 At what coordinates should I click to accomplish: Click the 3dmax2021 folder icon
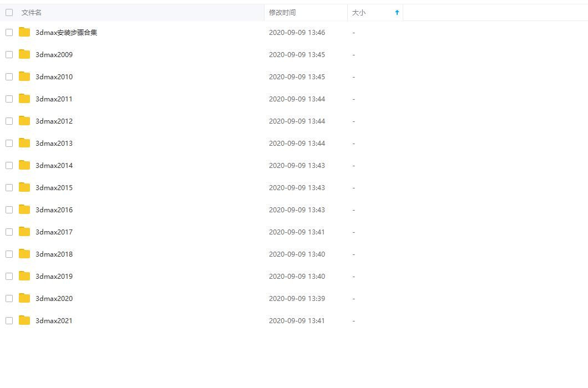click(x=24, y=320)
